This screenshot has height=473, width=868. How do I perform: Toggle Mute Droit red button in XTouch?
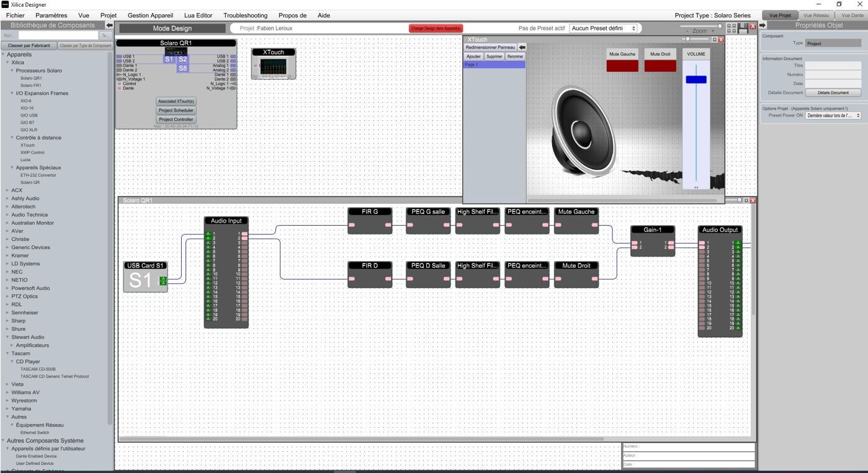tap(660, 66)
